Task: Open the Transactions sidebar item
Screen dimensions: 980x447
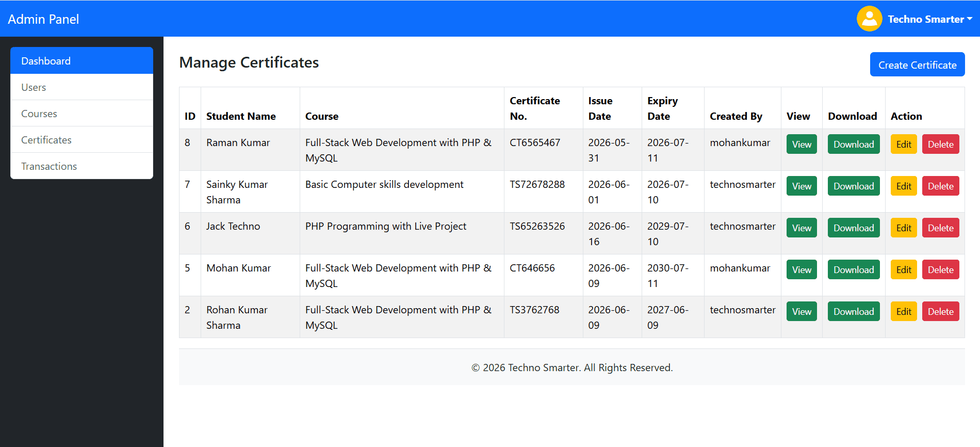Action: (81, 166)
